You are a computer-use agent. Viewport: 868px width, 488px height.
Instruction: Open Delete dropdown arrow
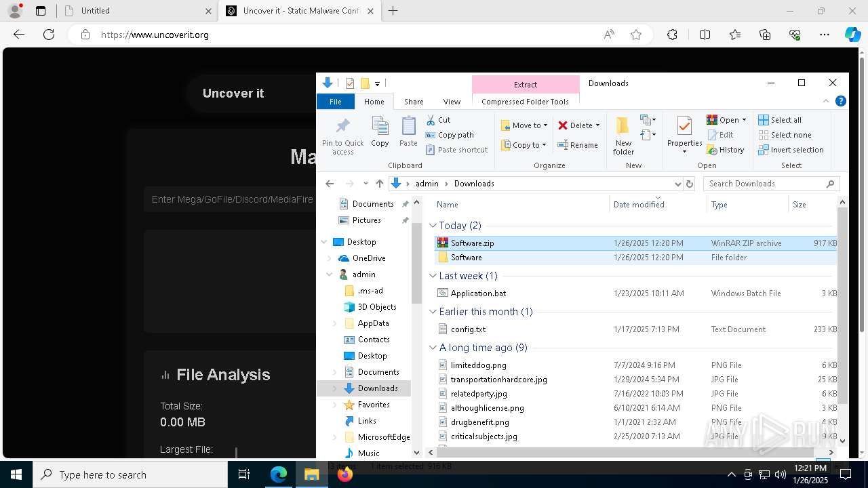click(x=597, y=125)
